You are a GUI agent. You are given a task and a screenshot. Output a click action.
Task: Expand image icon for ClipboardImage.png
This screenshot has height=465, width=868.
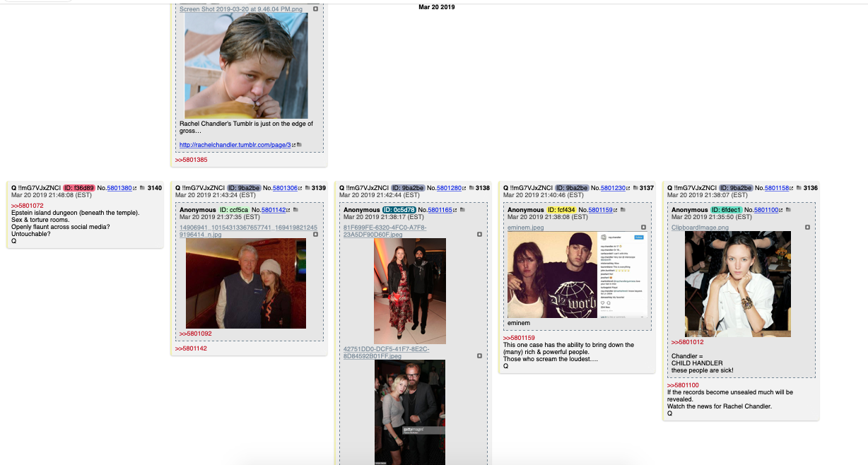point(807,228)
